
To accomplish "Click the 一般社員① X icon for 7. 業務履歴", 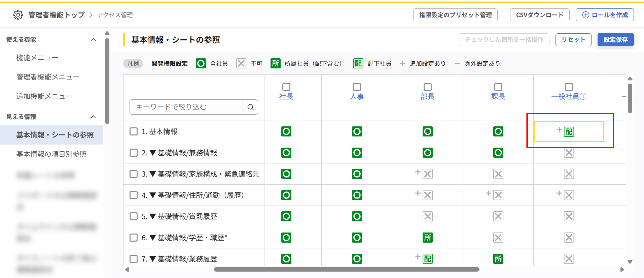I will 569,259.
